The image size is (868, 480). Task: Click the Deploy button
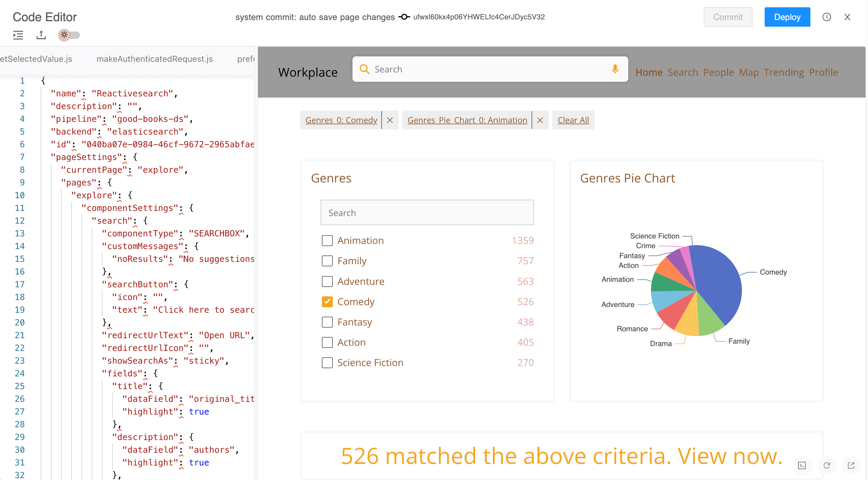click(x=787, y=17)
